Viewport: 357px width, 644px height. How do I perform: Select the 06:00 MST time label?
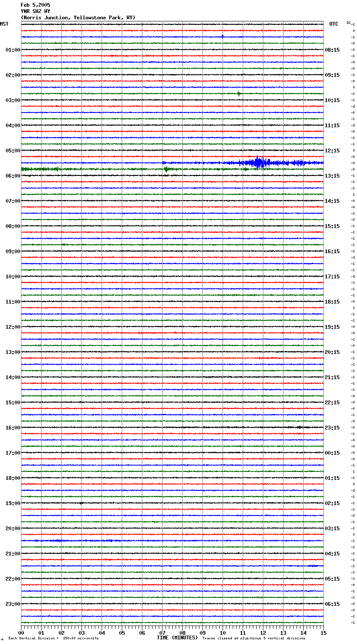pyautogui.click(x=13, y=176)
